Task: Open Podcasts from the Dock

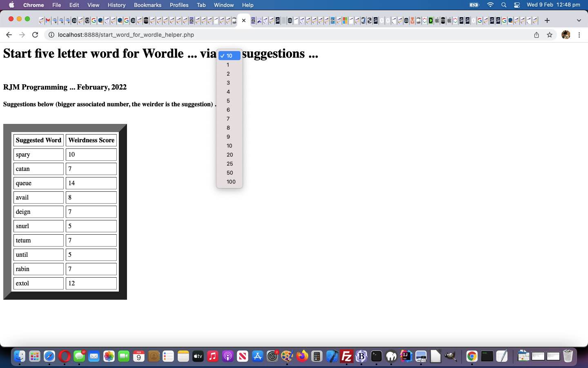Action: [x=228, y=357]
